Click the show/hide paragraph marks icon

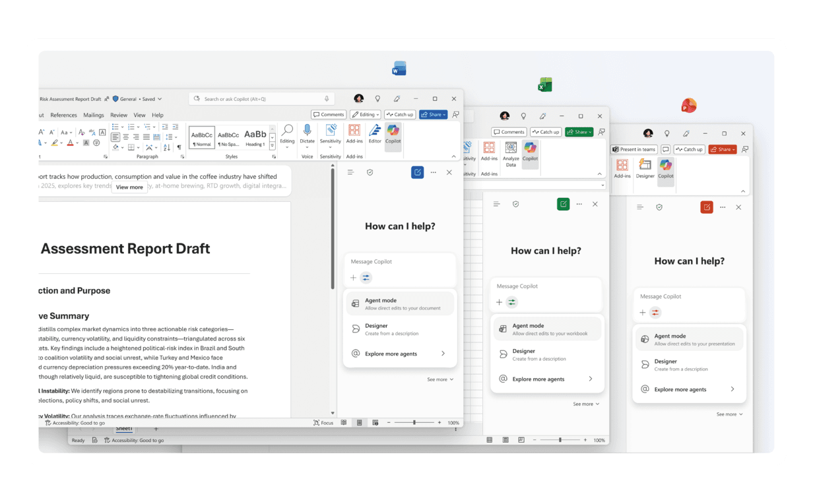pos(179,147)
